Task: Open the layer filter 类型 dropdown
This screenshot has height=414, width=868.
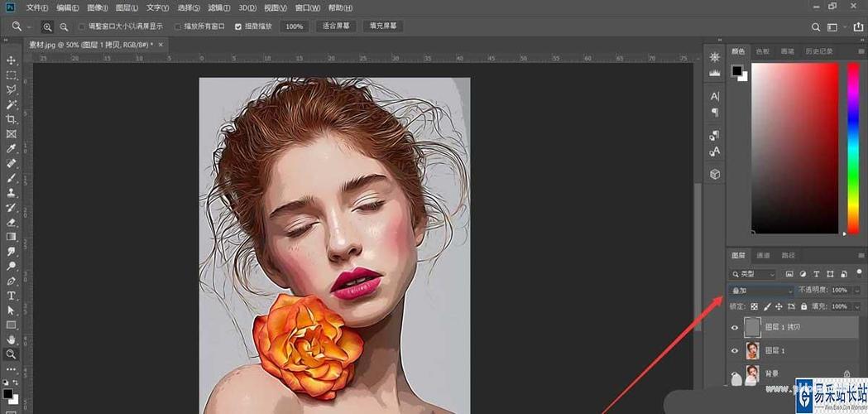Action: [x=753, y=274]
